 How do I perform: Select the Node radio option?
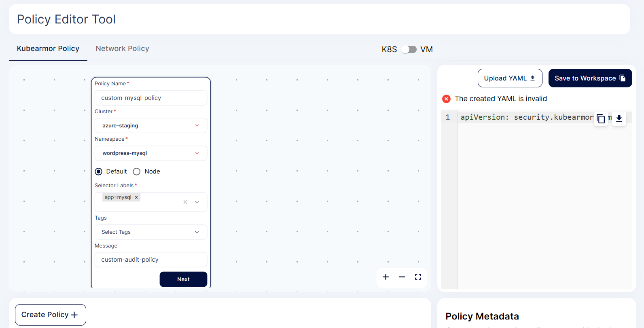(137, 171)
